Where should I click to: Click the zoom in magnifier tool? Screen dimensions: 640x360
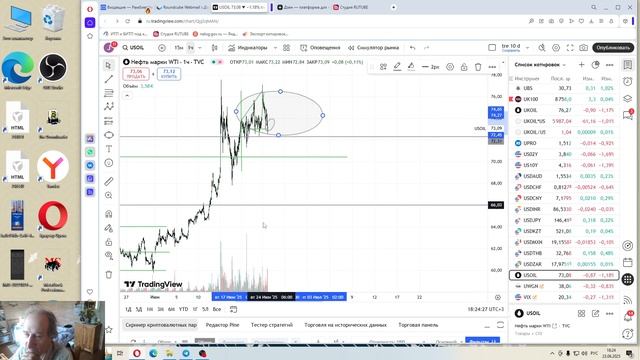tap(109, 196)
